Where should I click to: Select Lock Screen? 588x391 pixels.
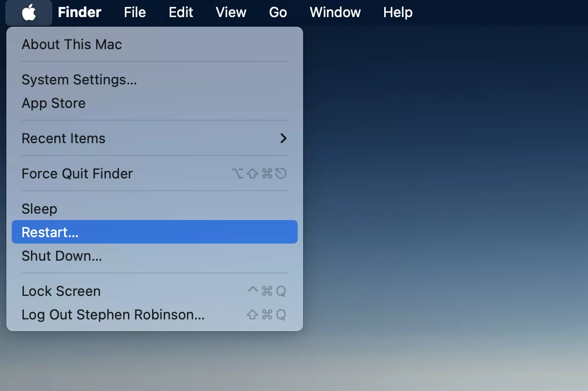coord(155,291)
